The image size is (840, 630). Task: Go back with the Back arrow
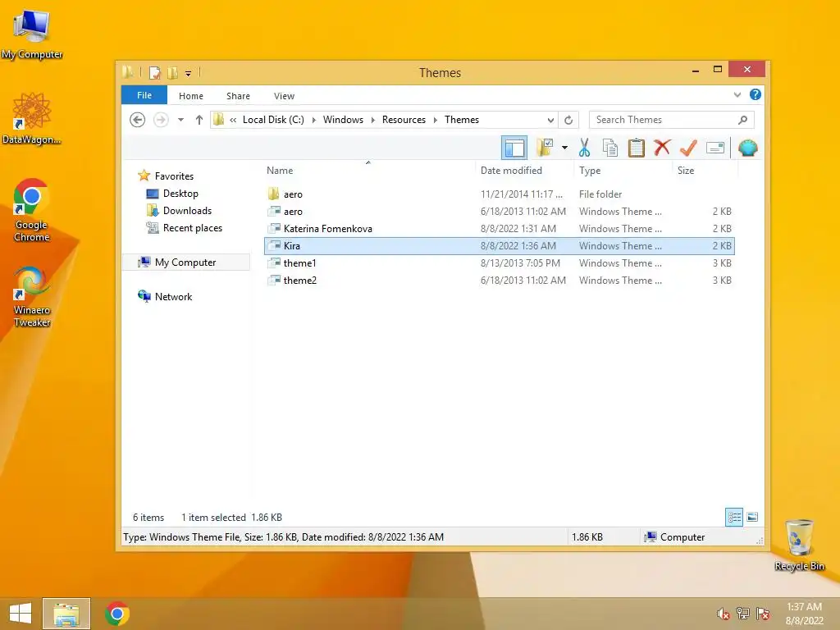[137, 120]
